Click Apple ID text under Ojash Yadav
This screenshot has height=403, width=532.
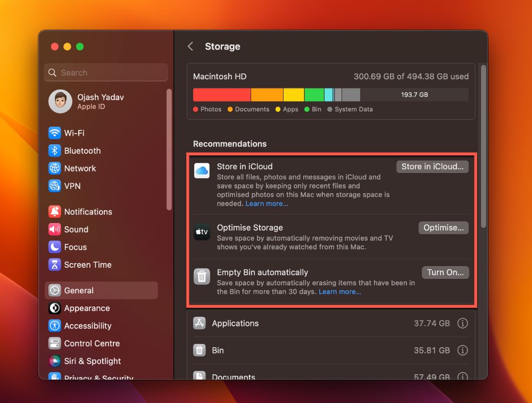(92, 106)
